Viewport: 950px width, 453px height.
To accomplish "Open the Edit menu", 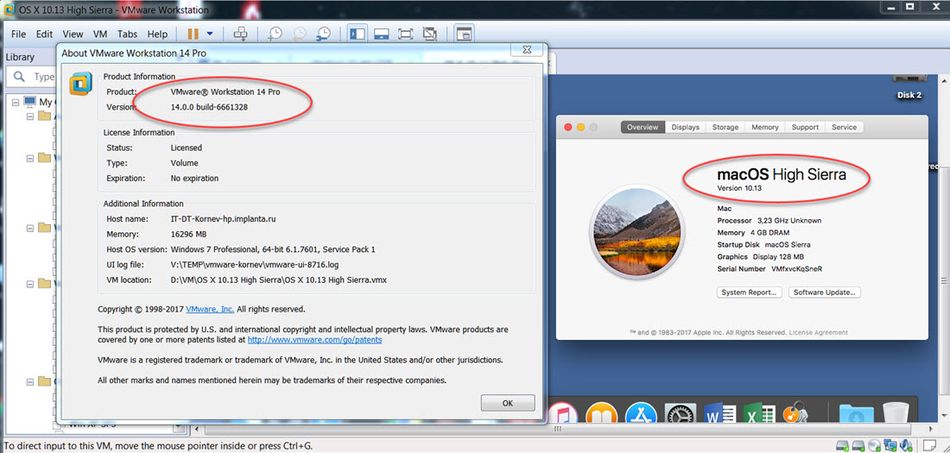I will pyautogui.click(x=44, y=35).
